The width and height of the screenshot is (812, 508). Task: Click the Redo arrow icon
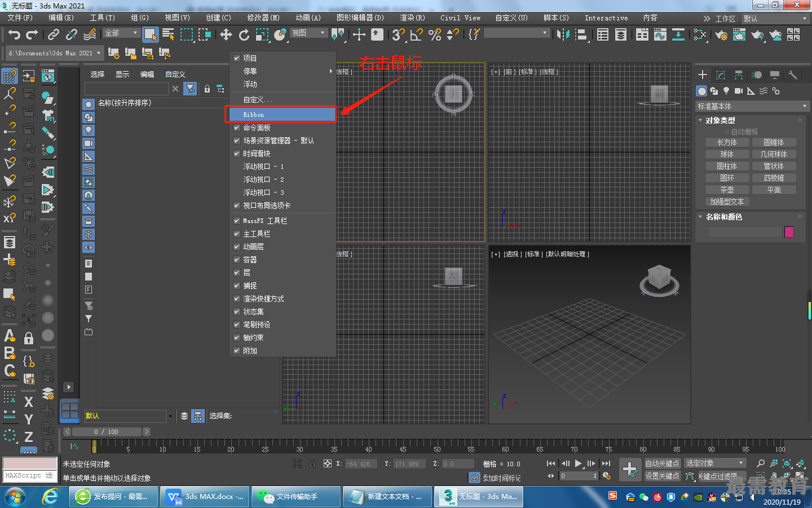(x=32, y=35)
